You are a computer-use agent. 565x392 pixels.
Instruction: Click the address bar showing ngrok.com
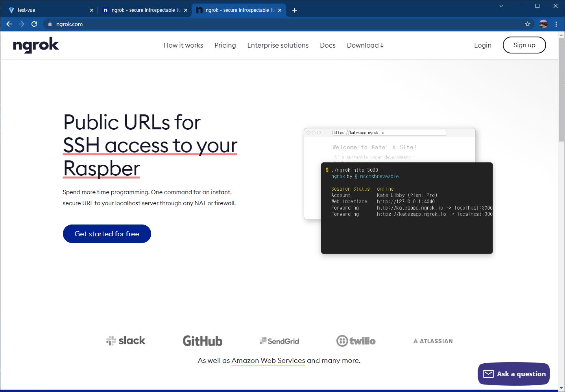coord(288,24)
